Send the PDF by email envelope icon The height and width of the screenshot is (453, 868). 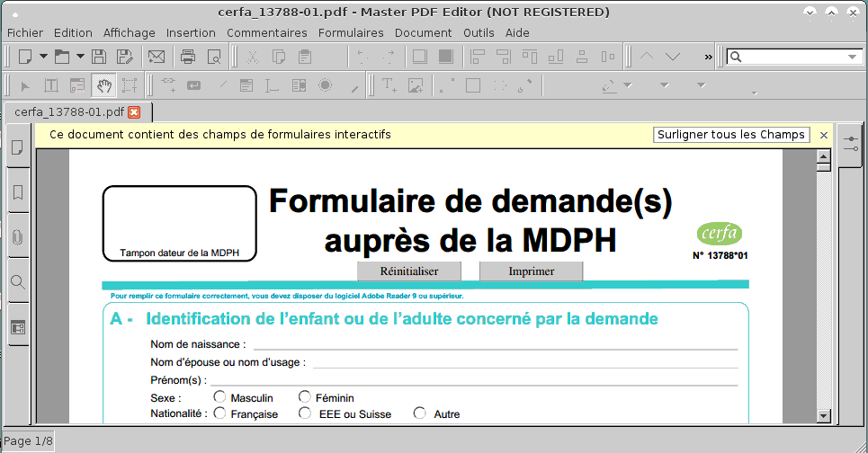(157, 57)
